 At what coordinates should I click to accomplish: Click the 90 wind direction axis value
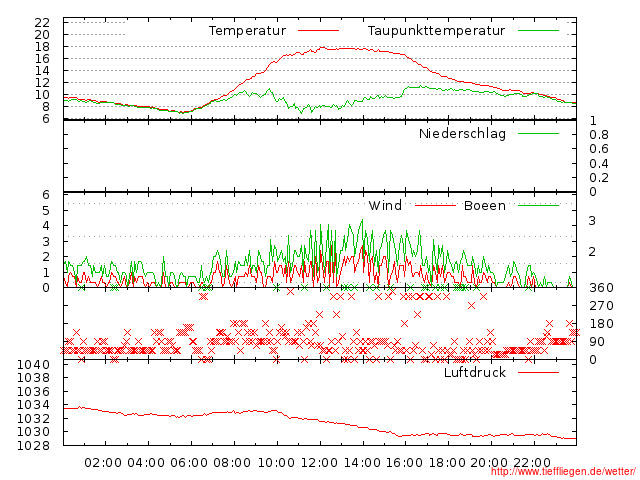click(x=597, y=342)
